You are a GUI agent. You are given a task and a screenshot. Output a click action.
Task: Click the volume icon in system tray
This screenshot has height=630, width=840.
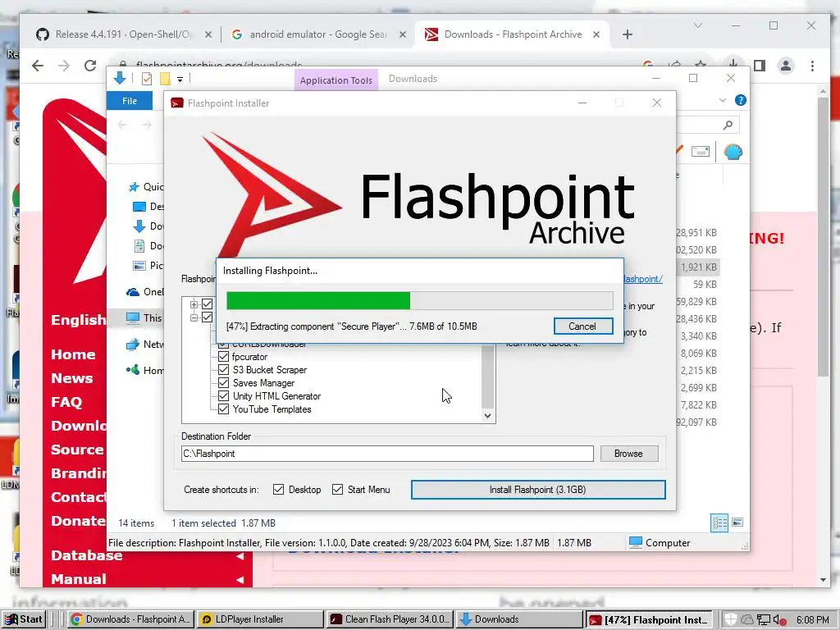point(779,620)
